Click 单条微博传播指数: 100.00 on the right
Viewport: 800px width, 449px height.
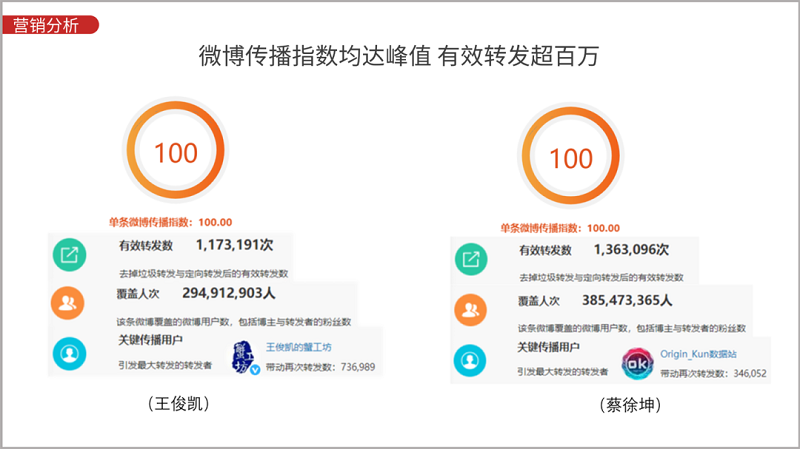[560, 228]
